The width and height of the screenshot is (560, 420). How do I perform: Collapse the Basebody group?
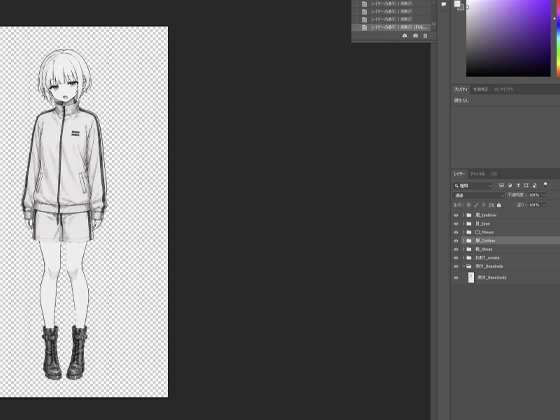[464, 266]
